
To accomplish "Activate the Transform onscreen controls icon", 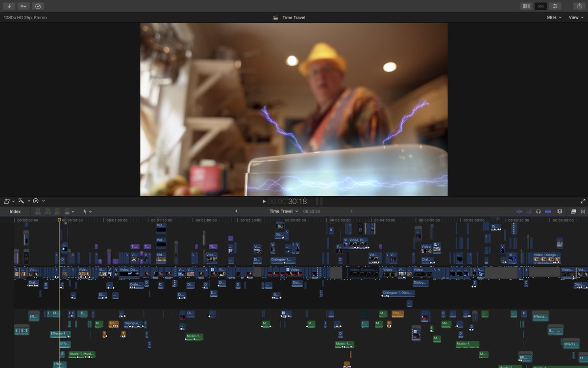I will click(x=7, y=201).
